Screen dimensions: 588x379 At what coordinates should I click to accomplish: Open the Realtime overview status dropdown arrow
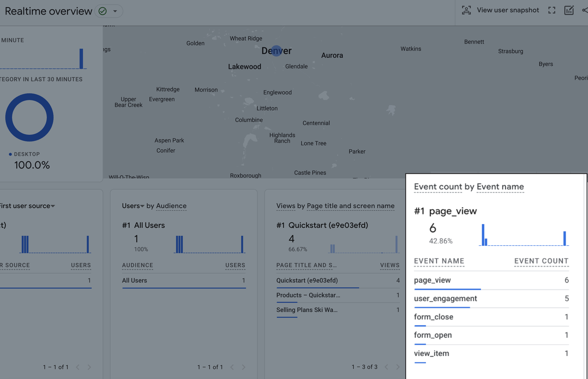click(x=115, y=11)
